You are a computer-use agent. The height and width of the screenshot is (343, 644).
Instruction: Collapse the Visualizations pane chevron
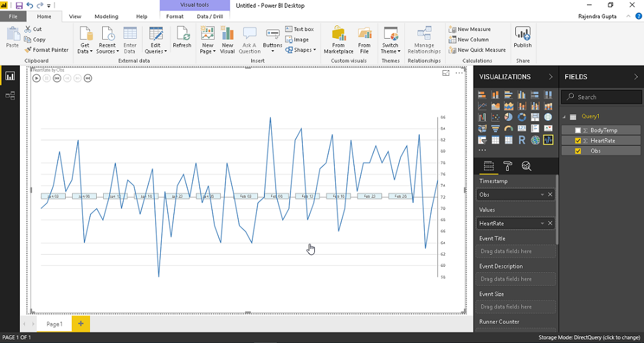click(551, 77)
